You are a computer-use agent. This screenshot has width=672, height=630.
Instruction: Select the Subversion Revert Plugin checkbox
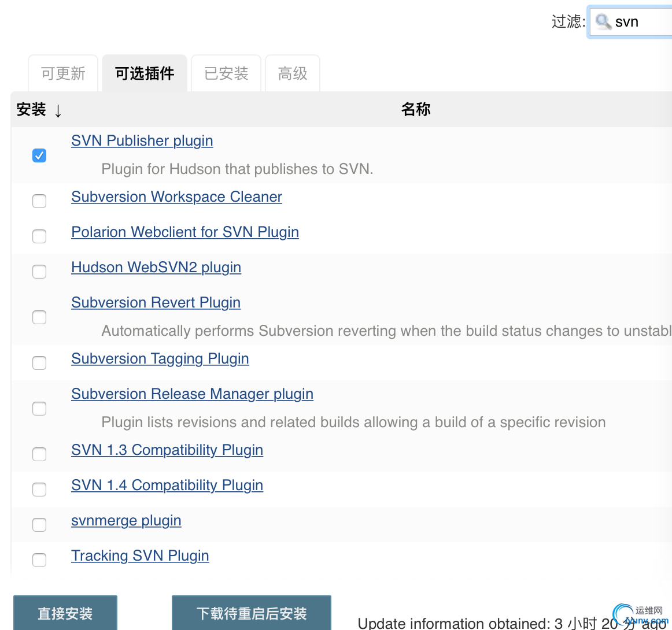pos(39,317)
